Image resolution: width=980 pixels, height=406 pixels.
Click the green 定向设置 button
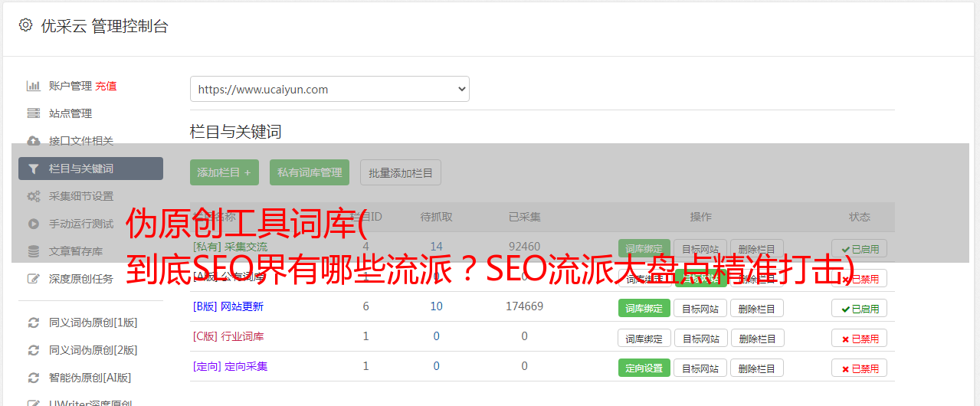pos(644,368)
